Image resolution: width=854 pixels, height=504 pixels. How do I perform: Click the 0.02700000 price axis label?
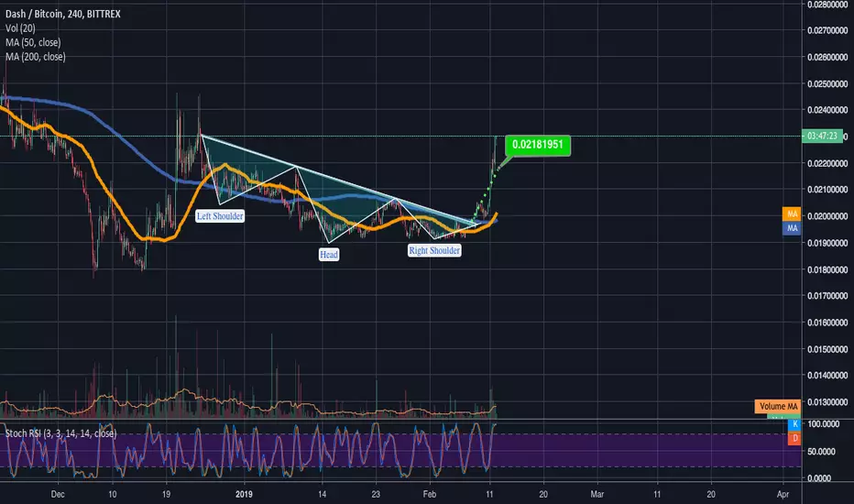[x=827, y=30]
